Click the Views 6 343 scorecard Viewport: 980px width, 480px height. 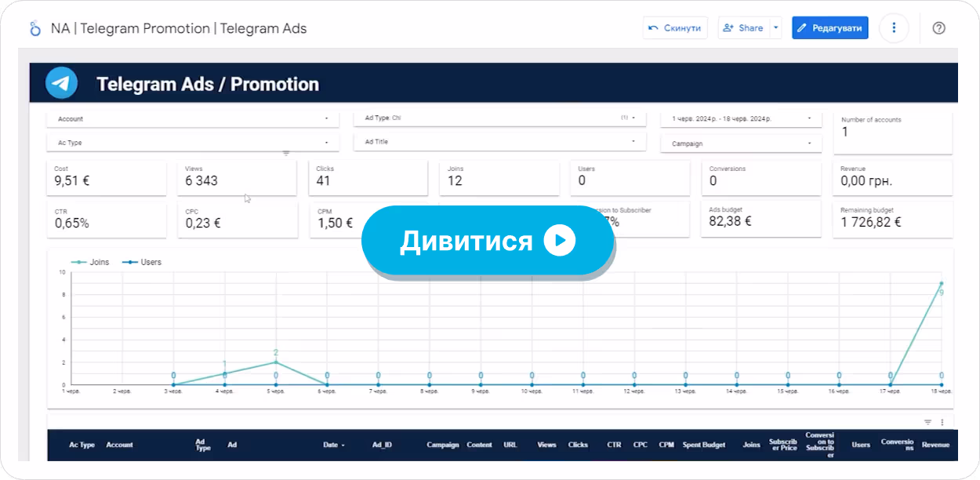[238, 178]
